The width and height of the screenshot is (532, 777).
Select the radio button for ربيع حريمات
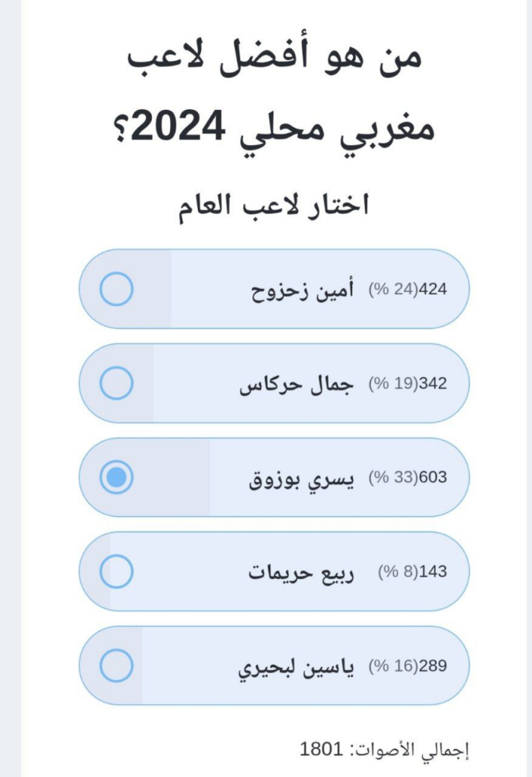116,571
